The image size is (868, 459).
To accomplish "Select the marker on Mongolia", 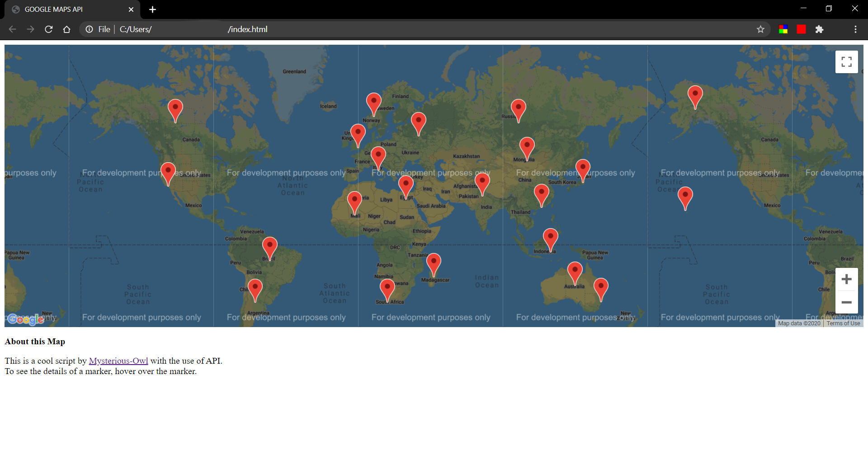I will click(x=527, y=149).
